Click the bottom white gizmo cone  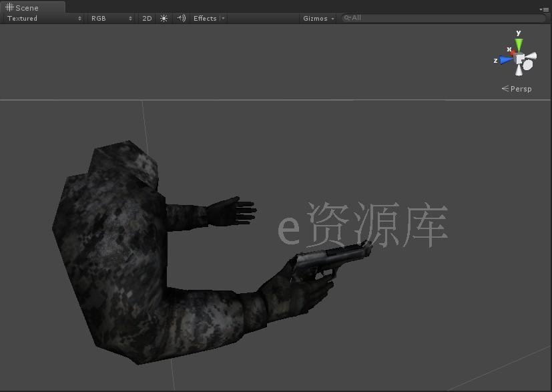(519, 70)
